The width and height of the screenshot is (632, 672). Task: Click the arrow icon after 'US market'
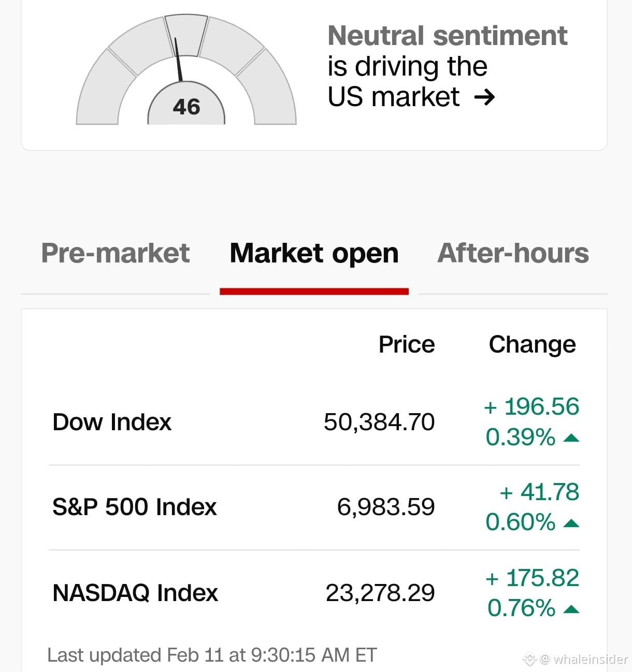[x=484, y=97]
